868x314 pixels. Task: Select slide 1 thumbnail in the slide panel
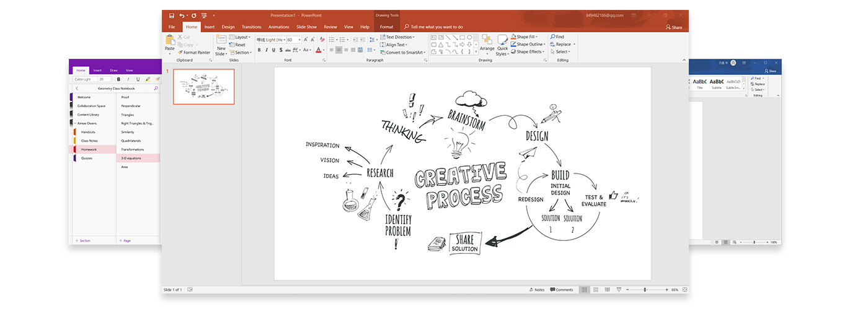click(x=203, y=87)
